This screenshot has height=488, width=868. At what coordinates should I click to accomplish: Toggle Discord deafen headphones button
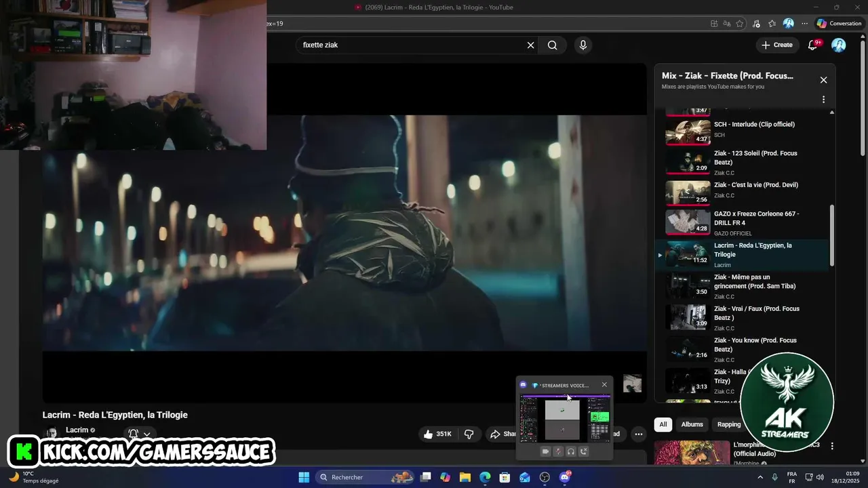(x=571, y=451)
